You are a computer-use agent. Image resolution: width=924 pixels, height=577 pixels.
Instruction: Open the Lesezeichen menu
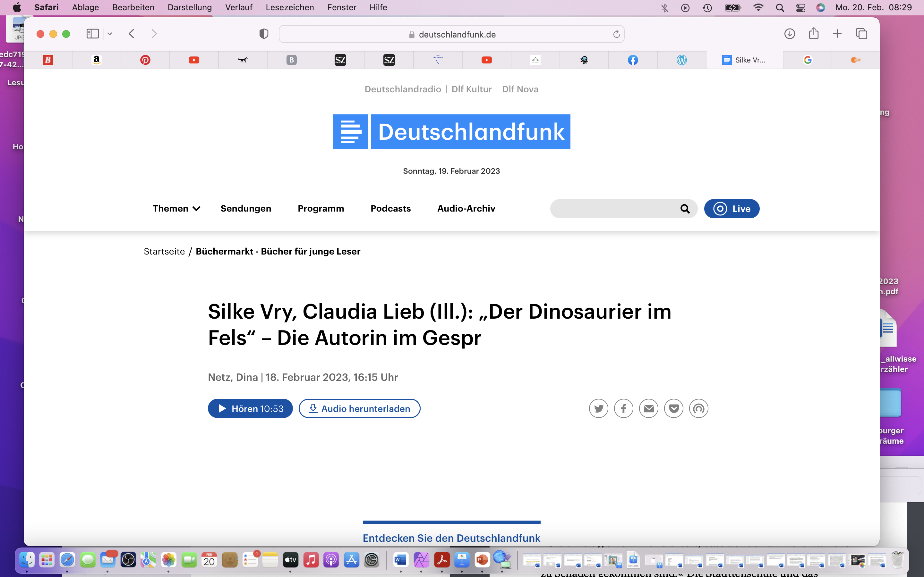pos(289,7)
